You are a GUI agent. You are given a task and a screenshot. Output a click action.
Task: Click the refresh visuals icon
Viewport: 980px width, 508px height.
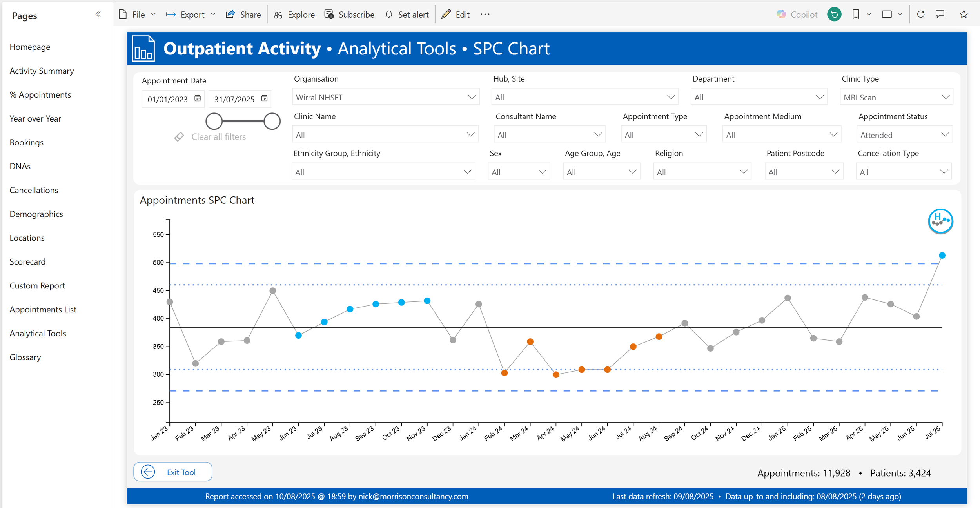921,15
